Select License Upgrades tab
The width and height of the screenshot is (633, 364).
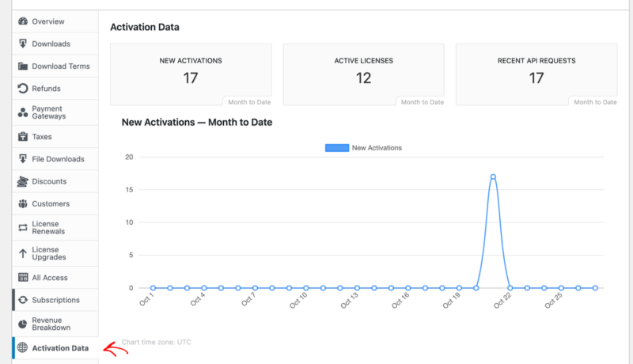pyautogui.click(x=55, y=253)
